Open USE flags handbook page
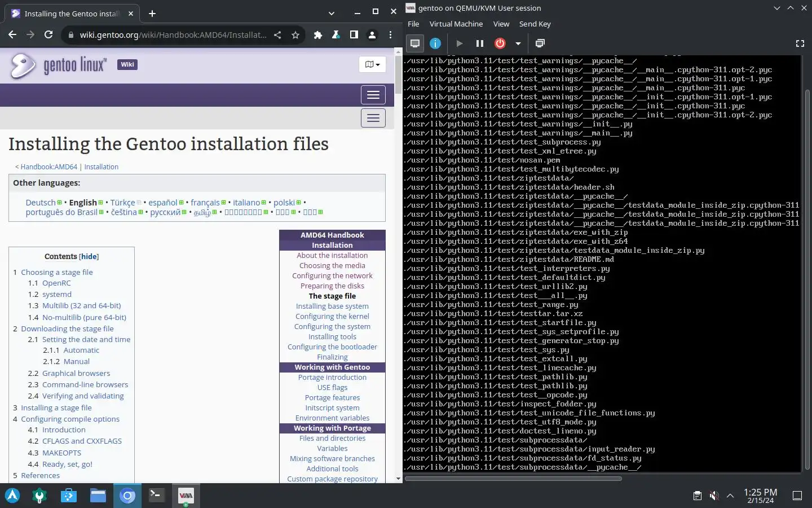This screenshot has height=508, width=812. (332, 388)
